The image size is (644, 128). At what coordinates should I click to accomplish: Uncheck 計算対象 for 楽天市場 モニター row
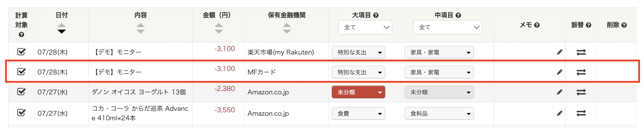click(x=21, y=52)
